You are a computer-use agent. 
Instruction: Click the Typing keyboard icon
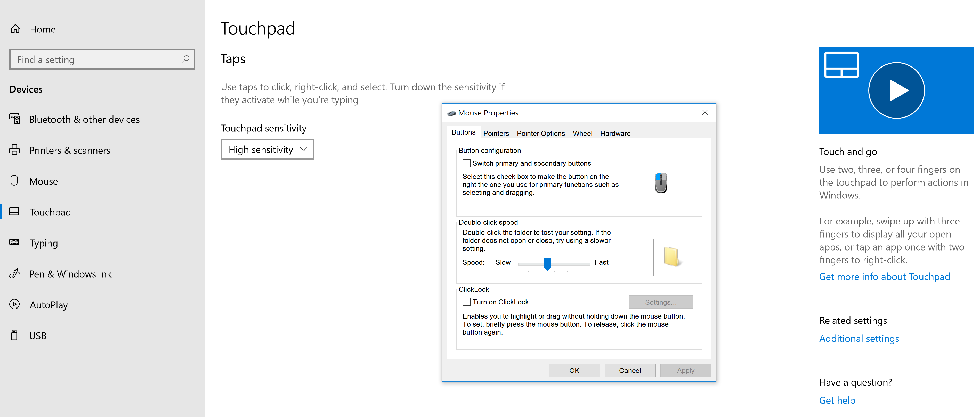[14, 243]
